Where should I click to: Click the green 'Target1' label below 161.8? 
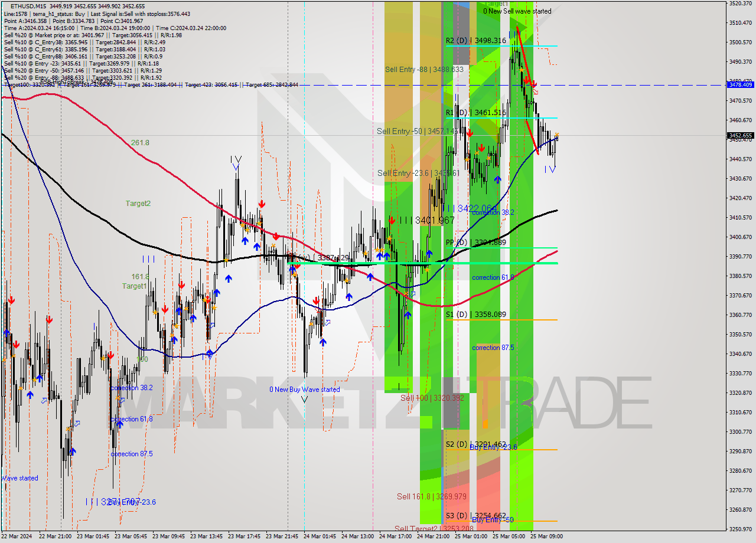(x=134, y=286)
